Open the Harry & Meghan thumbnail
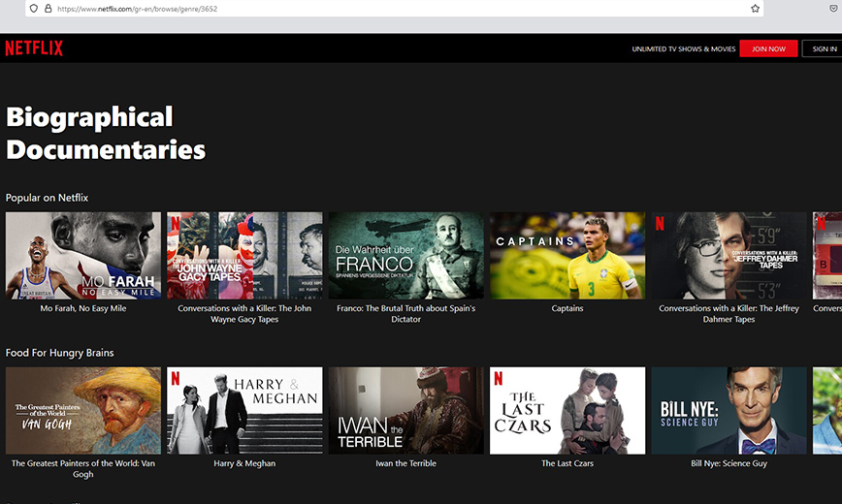842x504 pixels. pos(244,410)
